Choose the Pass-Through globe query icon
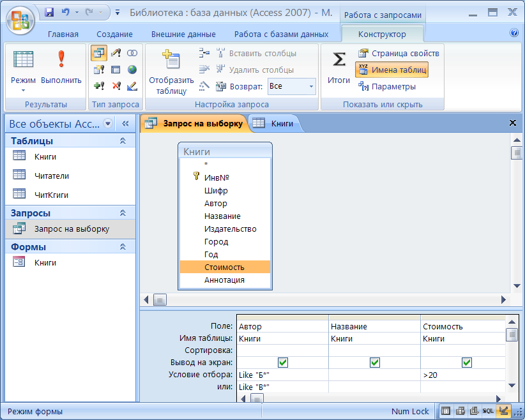The width and height of the screenshot is (525, 420). [x=132, y=70]
